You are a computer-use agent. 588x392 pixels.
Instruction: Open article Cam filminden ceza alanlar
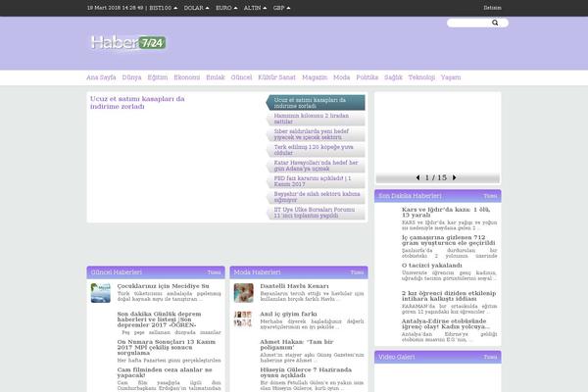165,372
